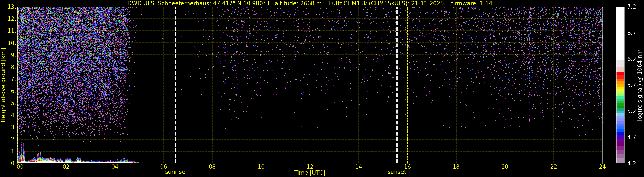
Task: Select the white dashed sunrise marker line
Action: [x=175, y=85]
